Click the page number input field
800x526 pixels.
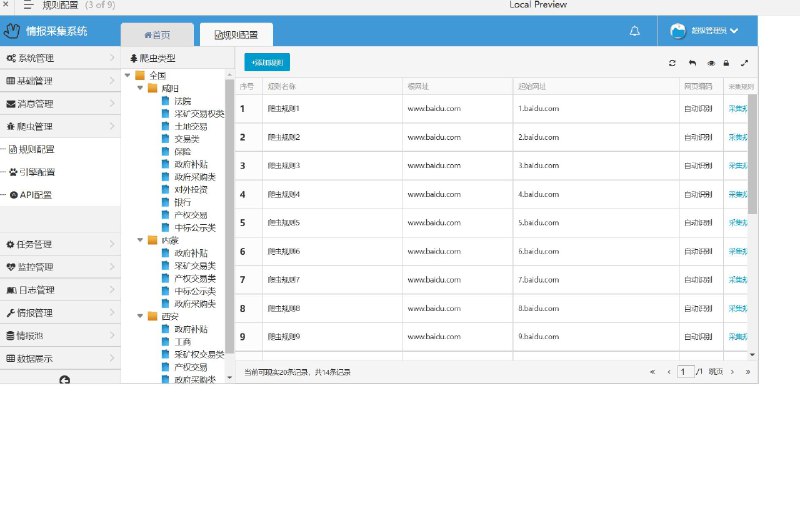[x=685, y=372]
